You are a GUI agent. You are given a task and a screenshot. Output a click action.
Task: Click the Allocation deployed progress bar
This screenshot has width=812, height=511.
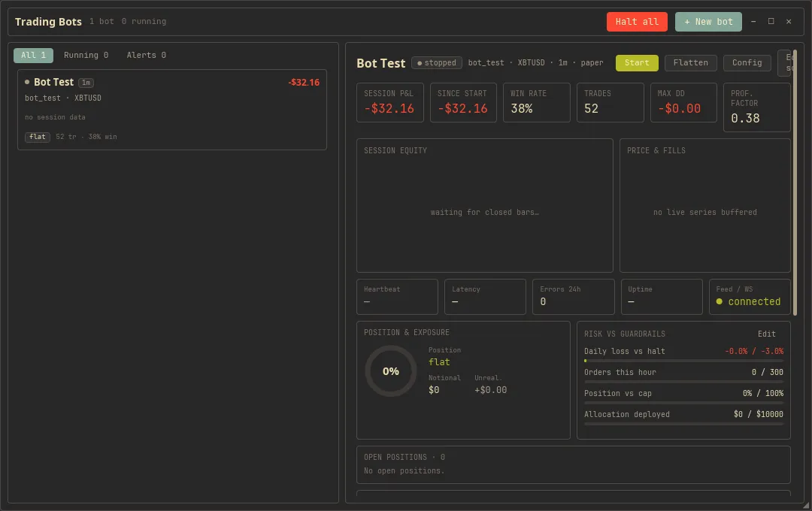(x=683, y=424)
